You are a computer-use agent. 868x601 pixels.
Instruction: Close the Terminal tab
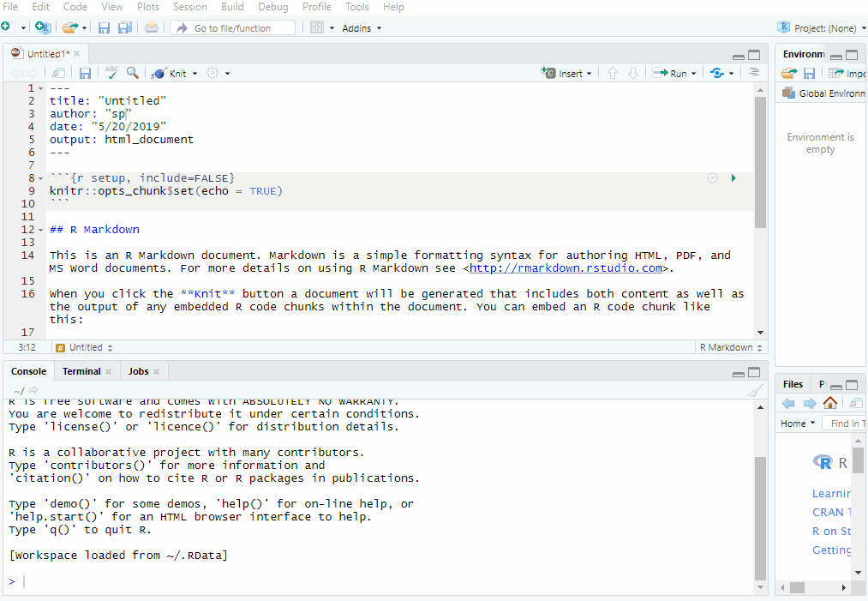[x=109, y=372]
